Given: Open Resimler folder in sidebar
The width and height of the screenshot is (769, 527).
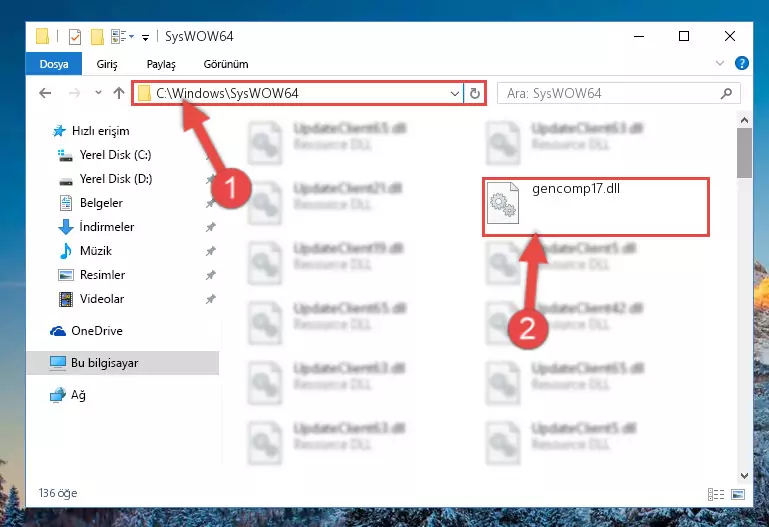Looking at the screenshot, I should click(102, 275).
